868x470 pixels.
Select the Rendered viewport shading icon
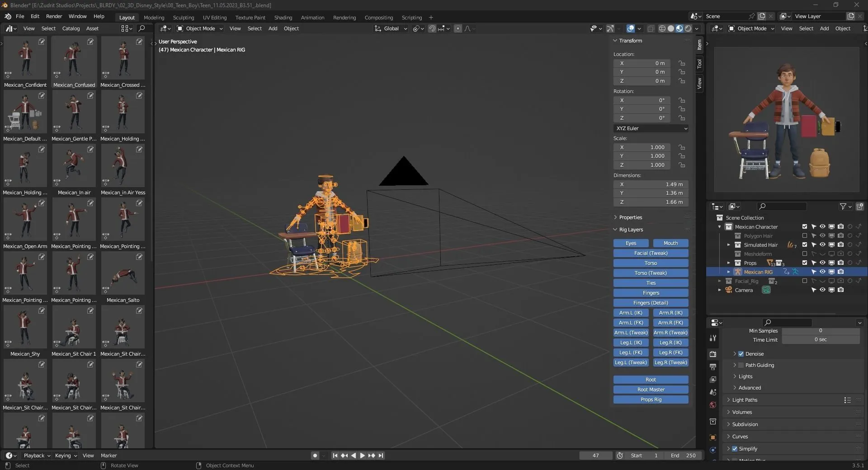(688, 28)
